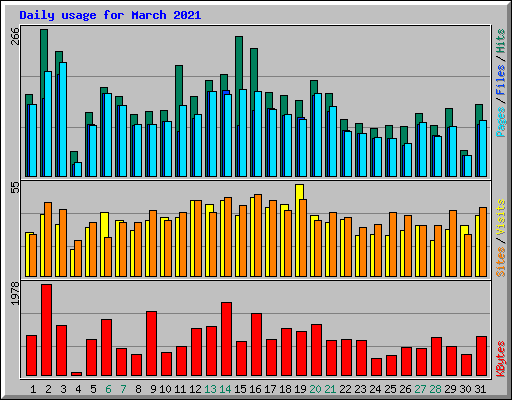Screen dimensions: 512x400
Task: Select the orange sites bar for day 16
Action: [x=258, y=235]
